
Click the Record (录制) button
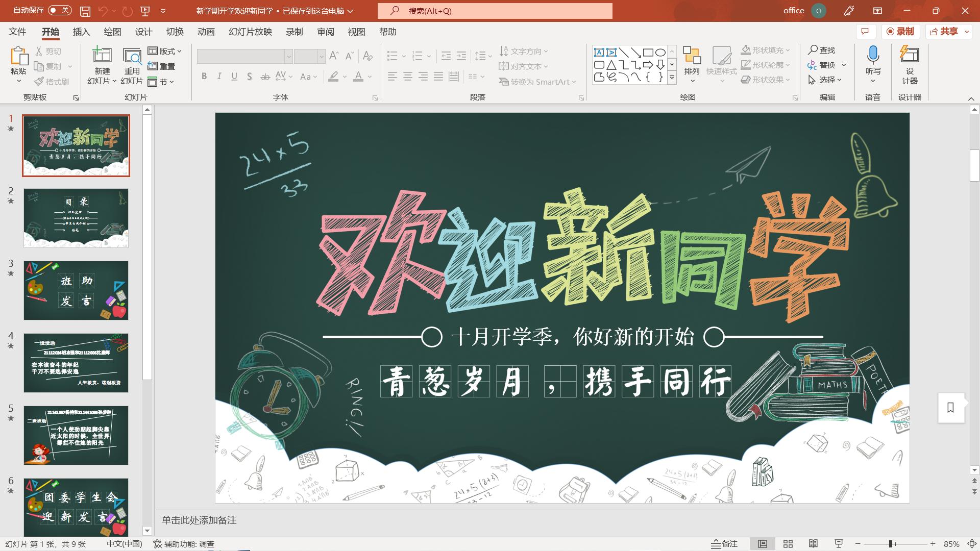(x=900, y=32)
